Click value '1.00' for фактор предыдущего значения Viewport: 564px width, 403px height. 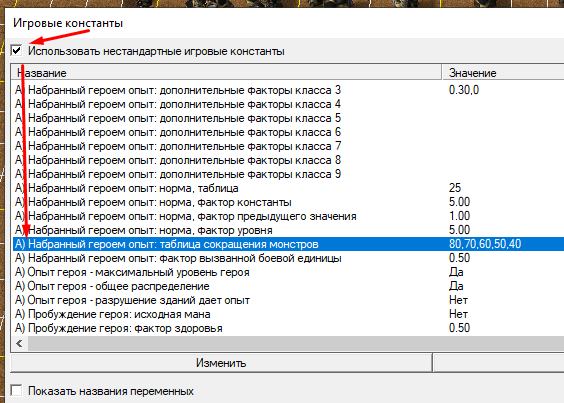(x=459, y=216)
